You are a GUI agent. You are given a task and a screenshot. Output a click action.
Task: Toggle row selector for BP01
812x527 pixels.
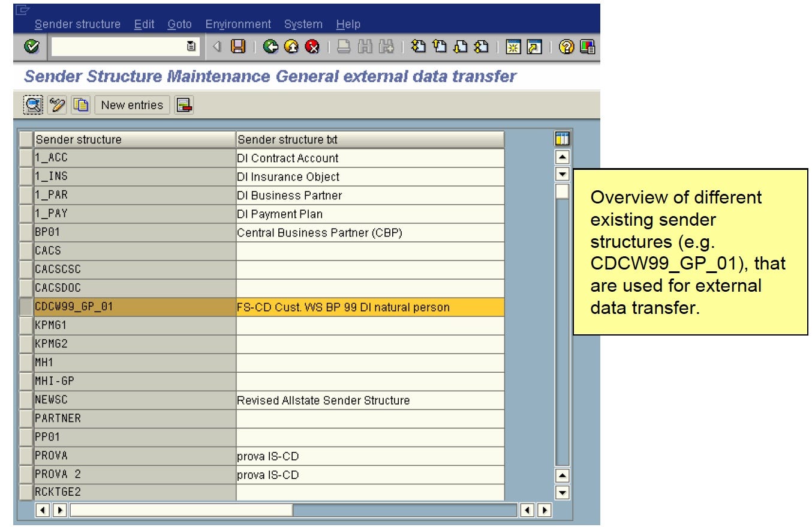tap(26, 233)
